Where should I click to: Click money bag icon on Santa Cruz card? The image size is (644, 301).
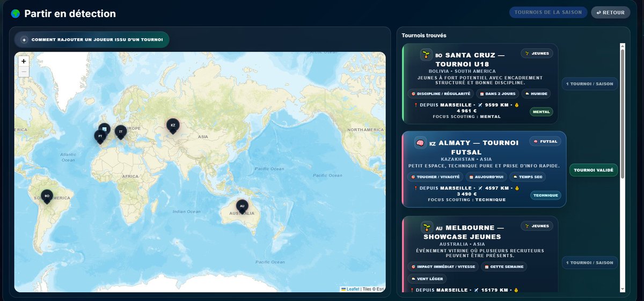coord(517,105)
